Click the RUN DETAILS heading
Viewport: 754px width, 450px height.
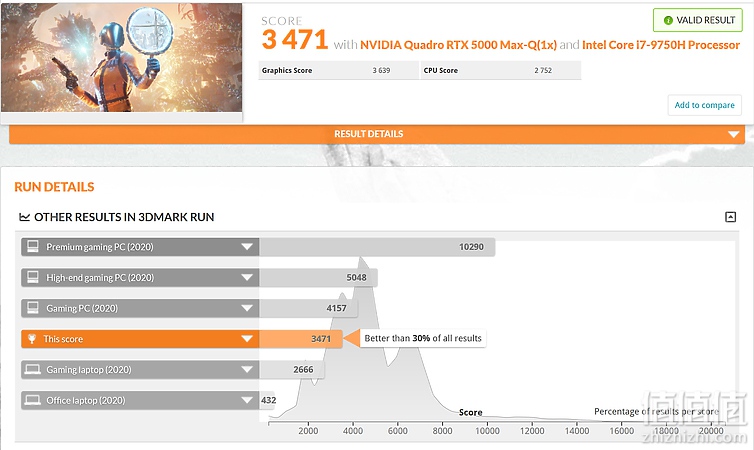(x=54, y=187)
